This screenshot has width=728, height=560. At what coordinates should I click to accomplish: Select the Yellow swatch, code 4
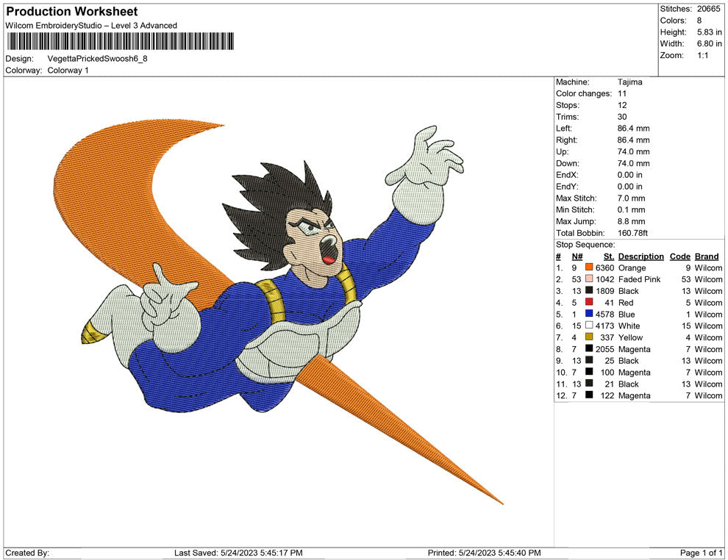click(x=588, y=337)
